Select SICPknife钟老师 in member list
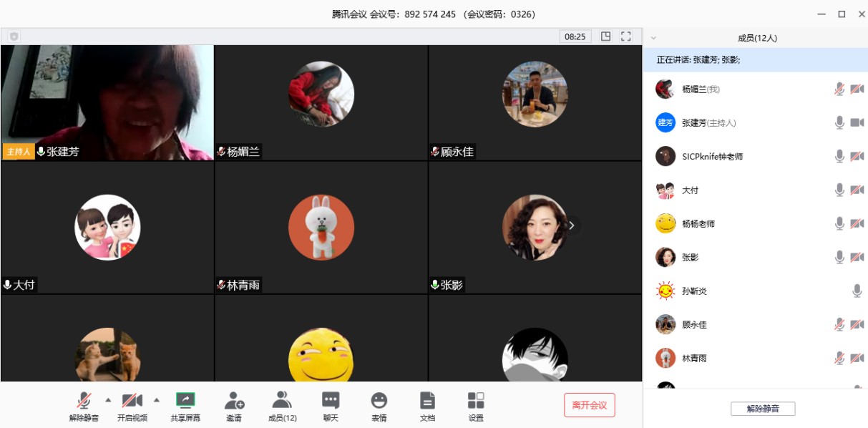 (712, 157)
